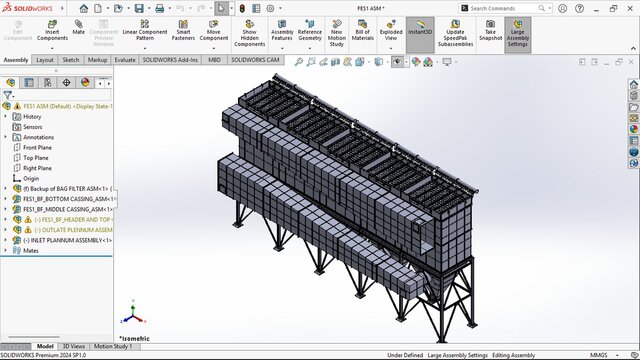The width and height of the screenshot is (640, 360).
Task: Expand FES1_BF_BOTTOM CASSING_ASM node
Action: (5, 199)
